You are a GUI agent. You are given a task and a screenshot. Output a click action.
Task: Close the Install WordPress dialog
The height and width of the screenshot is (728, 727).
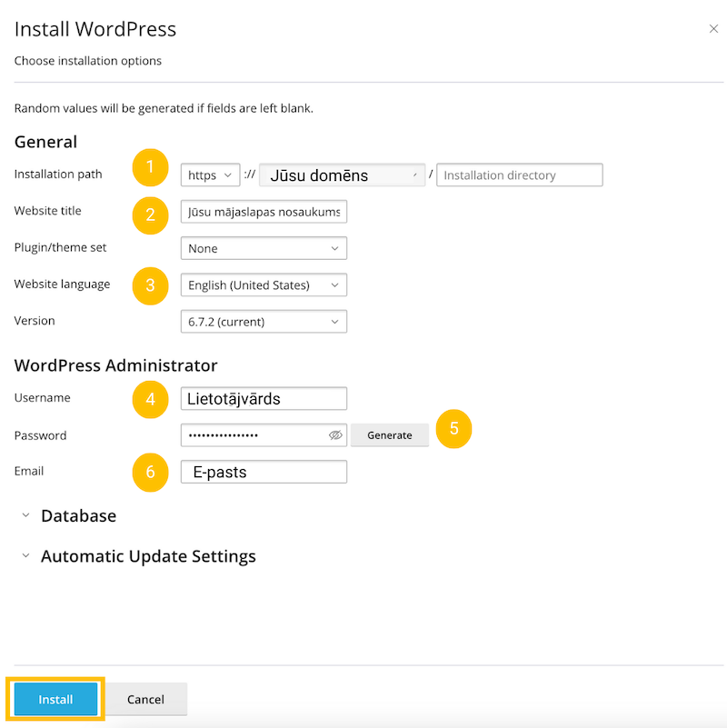[x=713, y=29]
